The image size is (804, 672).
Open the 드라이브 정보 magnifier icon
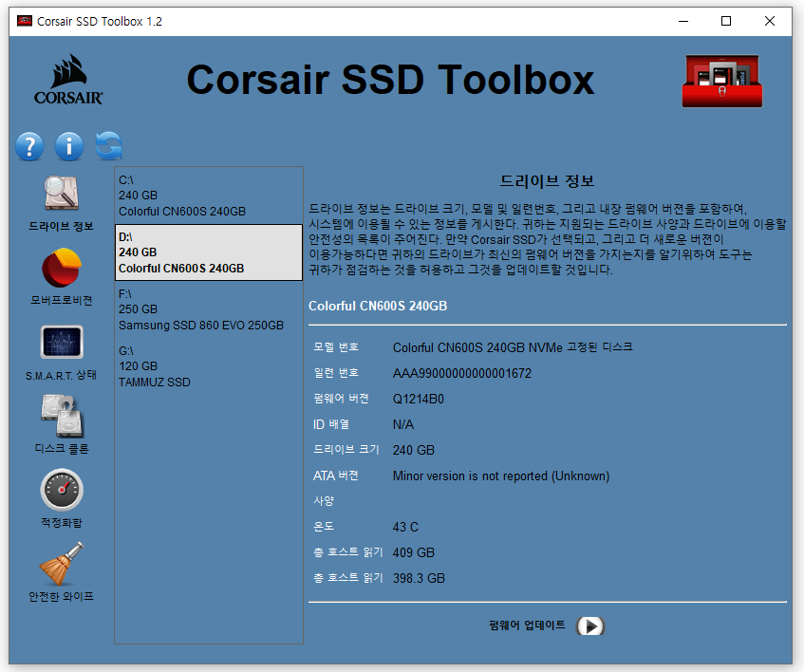click(61, 194)
